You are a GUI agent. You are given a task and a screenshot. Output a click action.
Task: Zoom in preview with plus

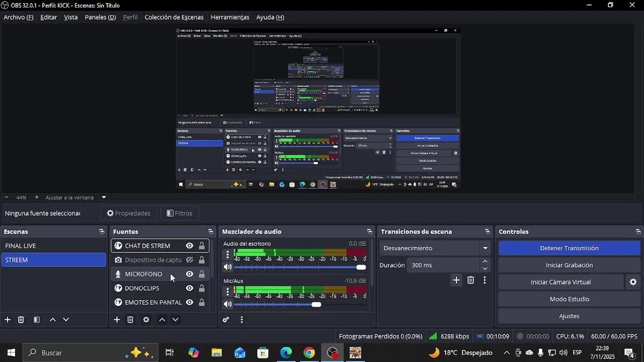pos(37,198)
